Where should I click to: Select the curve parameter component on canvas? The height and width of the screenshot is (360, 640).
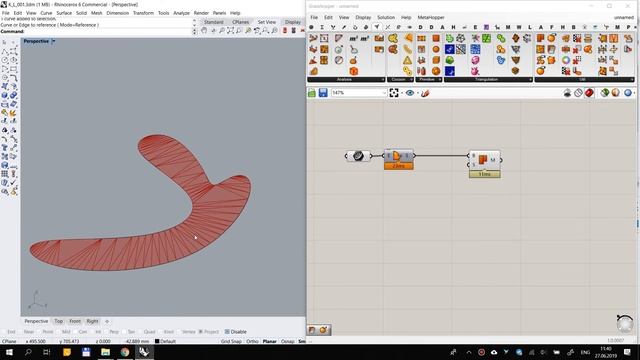point(358,156)
